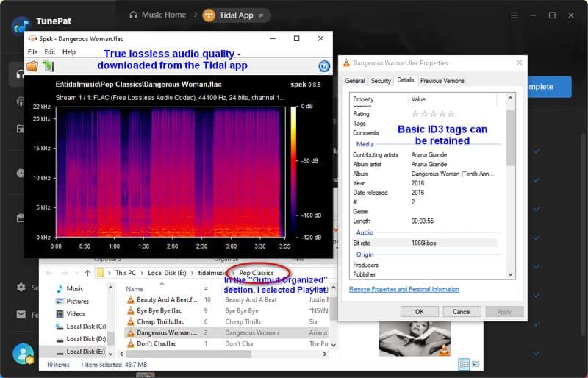Viewport: 588px width, 378px height.
Task: Click album art preview thumbnail
Action: click(415, 338)
